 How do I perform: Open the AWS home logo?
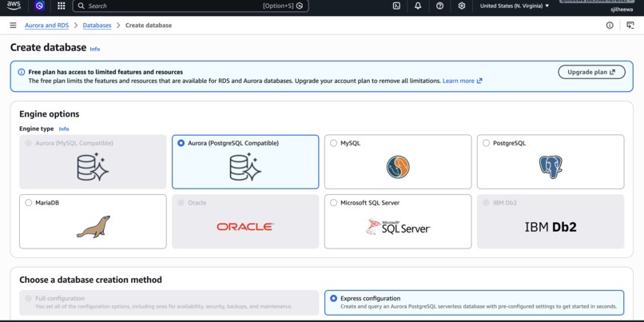click(x=13, y=6)
